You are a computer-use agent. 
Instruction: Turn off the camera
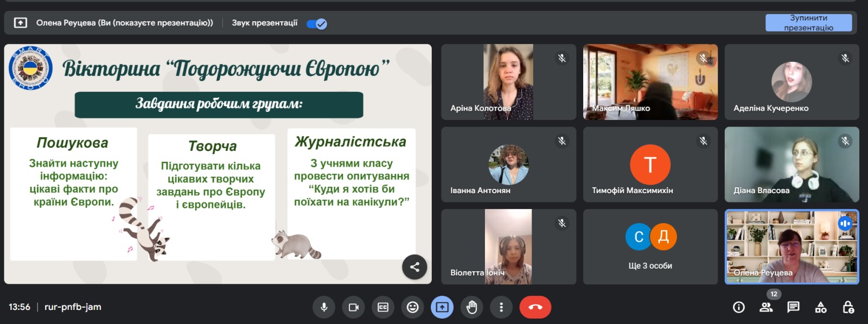[x=354, y=307]
